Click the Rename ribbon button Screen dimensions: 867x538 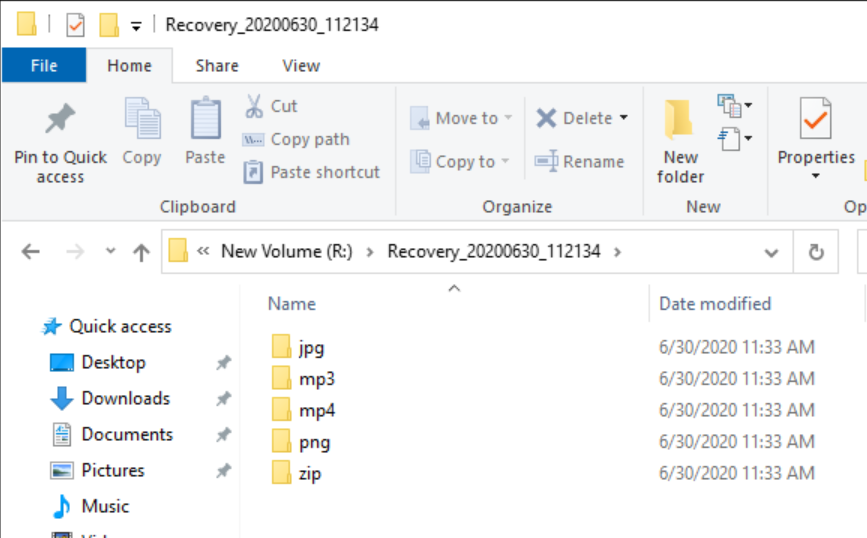coord(580,161)
